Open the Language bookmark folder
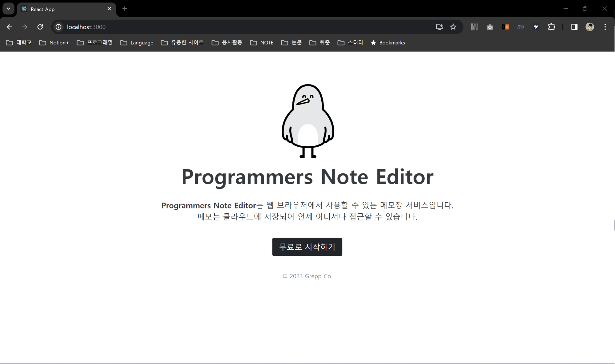The width and height of the screenshot is (615, 364). click(137, 42)
